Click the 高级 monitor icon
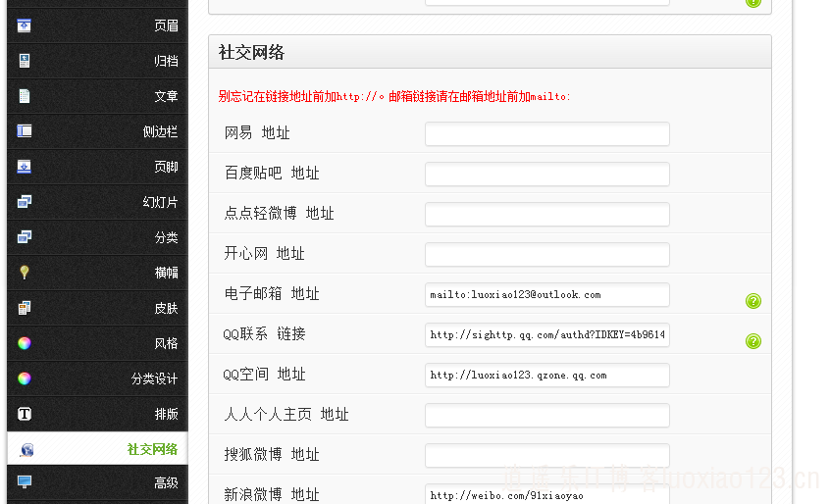830x504 pixels. pos(25,481)
